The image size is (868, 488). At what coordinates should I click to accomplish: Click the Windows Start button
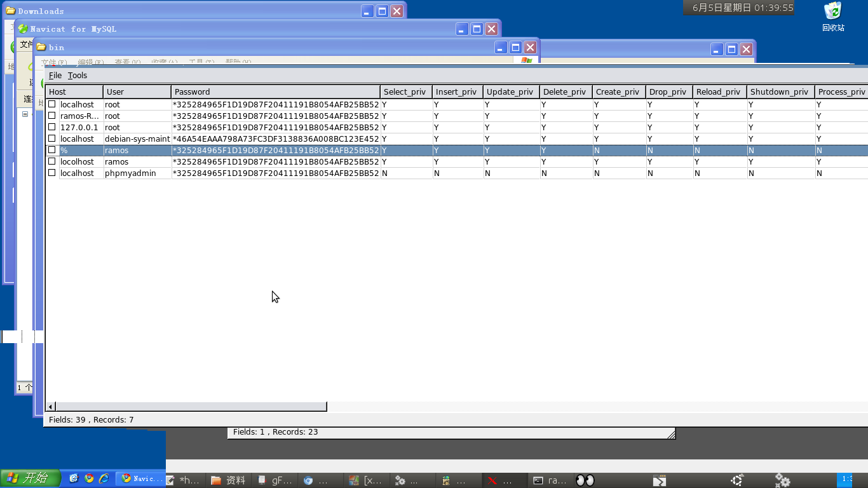point(29,478)
